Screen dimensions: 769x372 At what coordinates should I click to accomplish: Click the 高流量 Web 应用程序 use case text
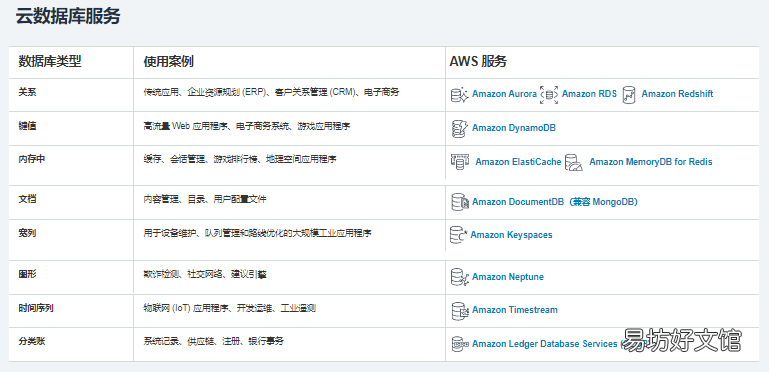pos(247,126)
